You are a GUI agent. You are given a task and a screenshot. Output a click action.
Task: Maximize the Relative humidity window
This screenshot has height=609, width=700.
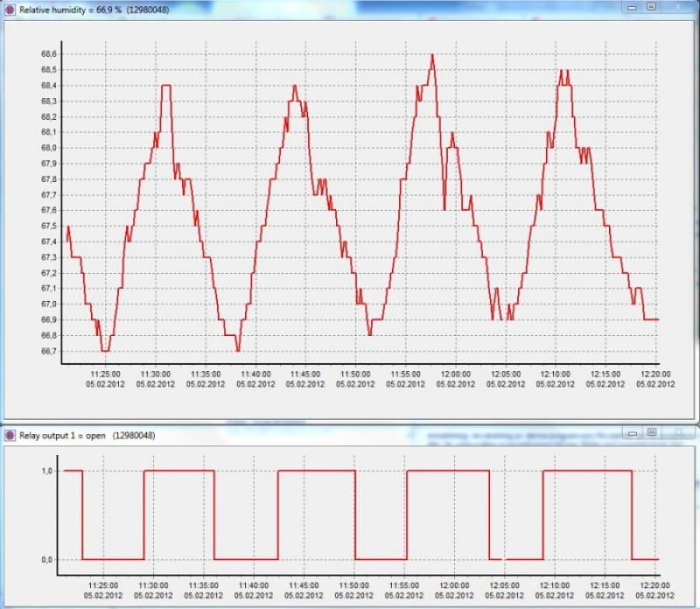click(651, 6)
